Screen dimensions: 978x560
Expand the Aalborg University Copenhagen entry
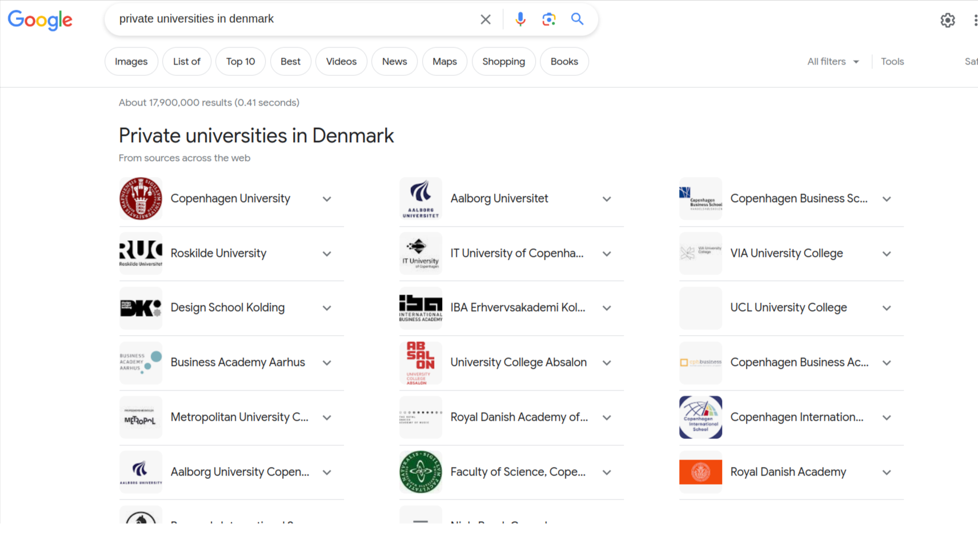pos(327,473)
